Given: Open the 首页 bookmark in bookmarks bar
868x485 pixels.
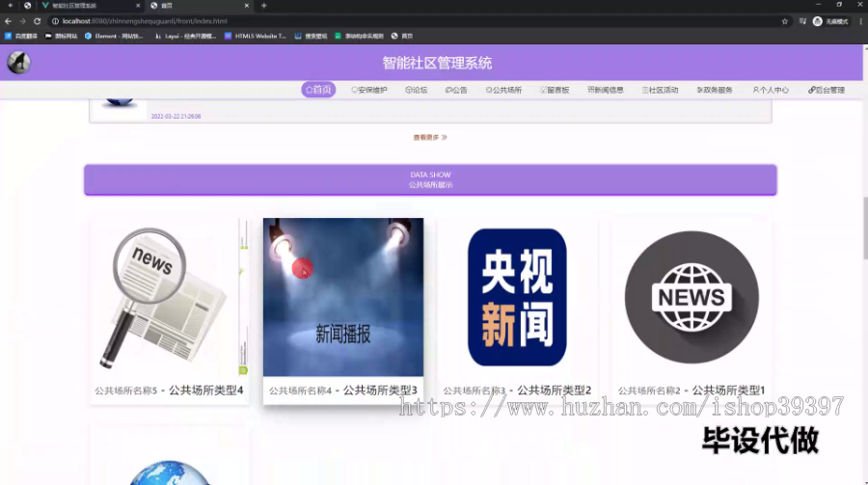Looking at the screenshot, I should (x=402, y=36).
